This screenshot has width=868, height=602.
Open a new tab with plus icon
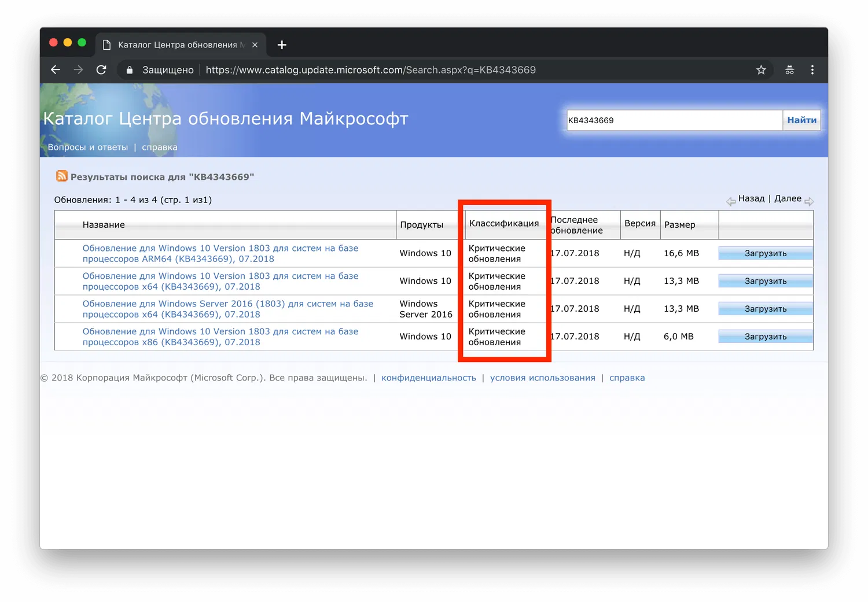pyautogui.click(x=282, y=45)
